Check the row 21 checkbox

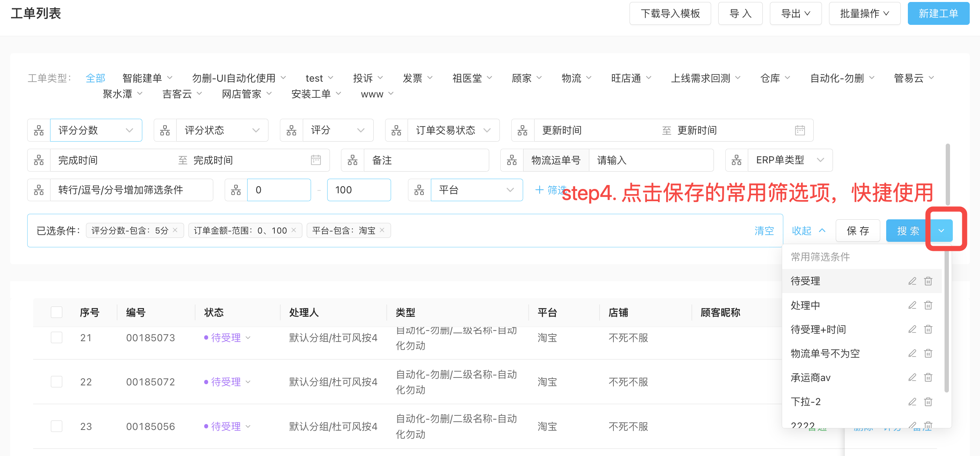coord(57,338)
